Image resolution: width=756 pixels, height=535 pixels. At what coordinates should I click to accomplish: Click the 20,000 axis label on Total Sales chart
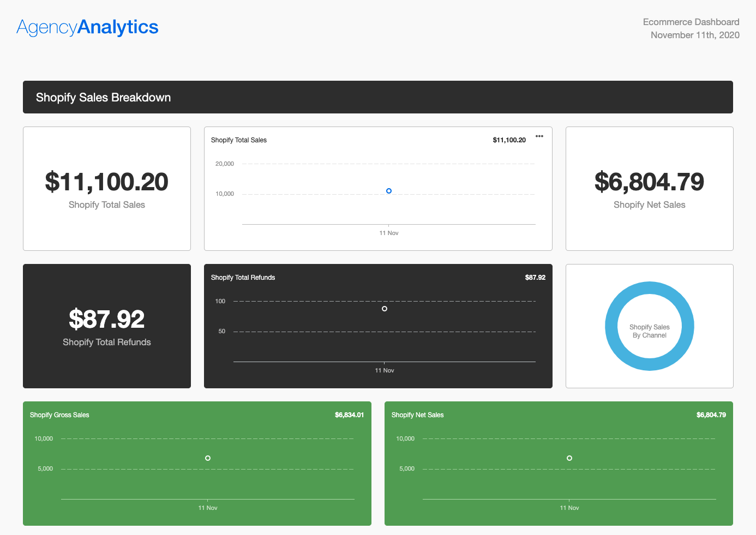(225, 164)
